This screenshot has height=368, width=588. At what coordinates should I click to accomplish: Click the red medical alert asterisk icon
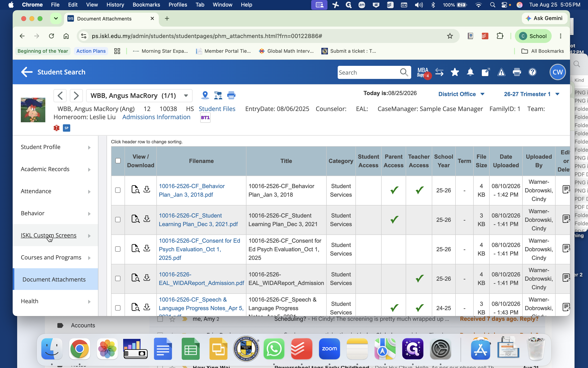[57, 128]
